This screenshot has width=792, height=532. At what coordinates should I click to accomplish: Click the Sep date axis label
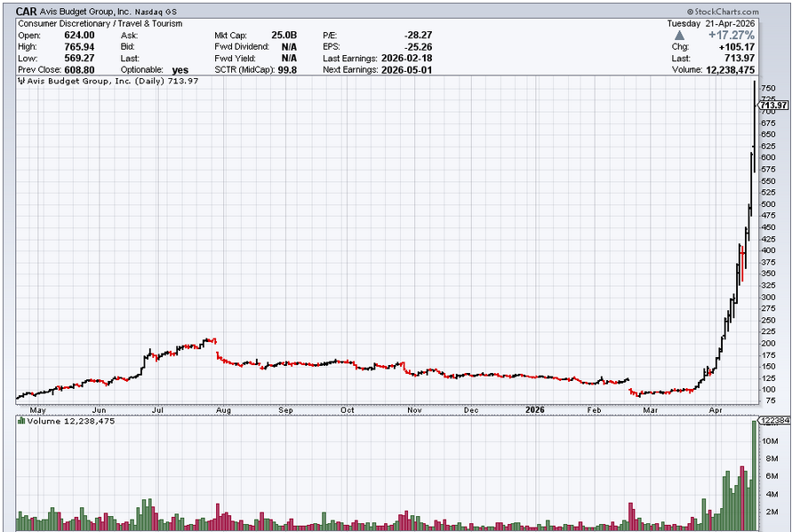[x=285, y=410]
